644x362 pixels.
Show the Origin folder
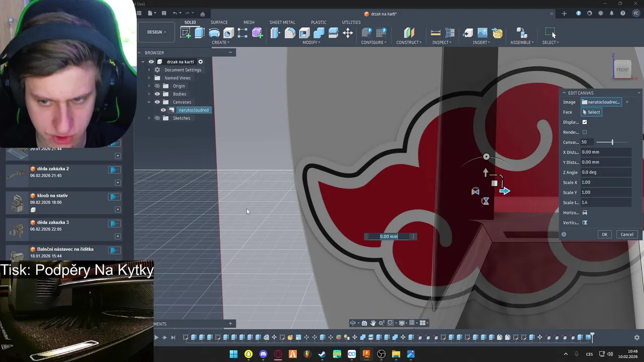tap(157, 86)
